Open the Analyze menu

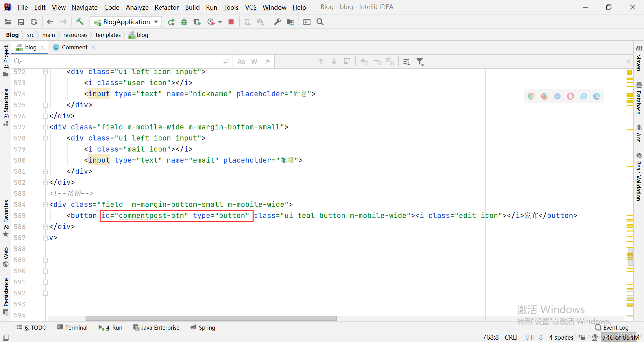point(137,7)
